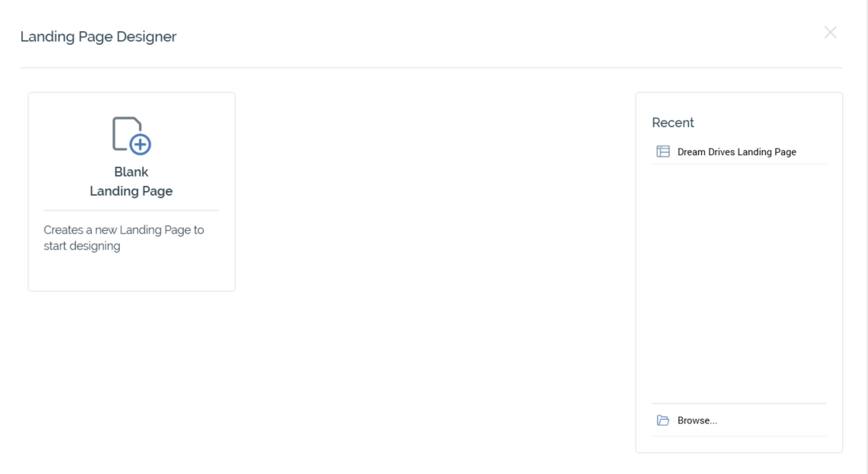Click the word 'Blank' on the card
Image resolution: width=868 pixels, height=474 pixels.
(x=131, y=172)
